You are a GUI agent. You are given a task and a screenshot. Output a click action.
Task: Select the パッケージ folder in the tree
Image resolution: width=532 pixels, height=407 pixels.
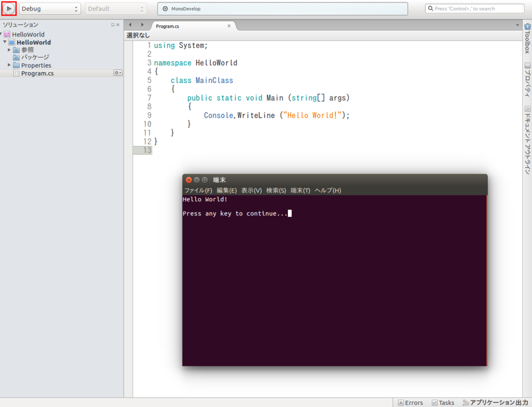[x=35, y=57]
